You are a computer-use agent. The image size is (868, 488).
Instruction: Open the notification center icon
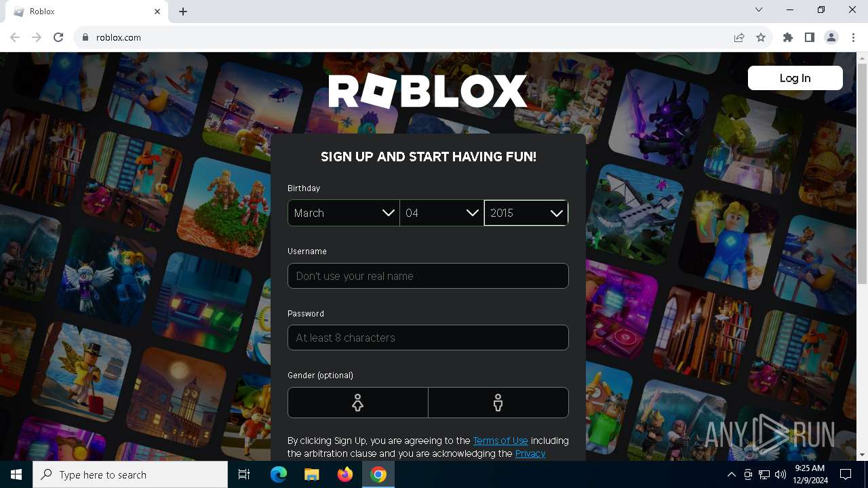pos(846,474)
